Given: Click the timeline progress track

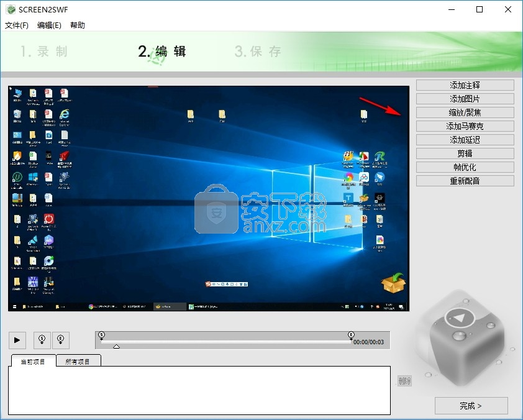Looking at the screenshot, I should pos(226,342).
